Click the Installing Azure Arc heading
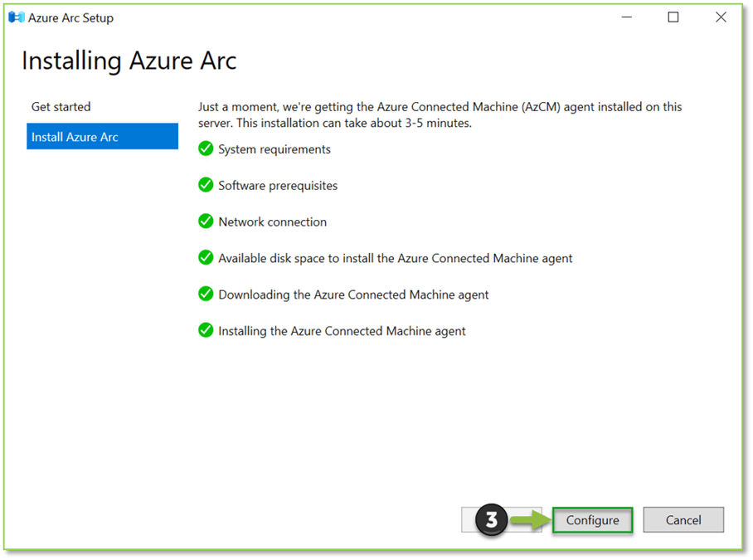Image resolution: width=753 pixels, height=560 pixels. pyautogui.click(x=129, y=61)
